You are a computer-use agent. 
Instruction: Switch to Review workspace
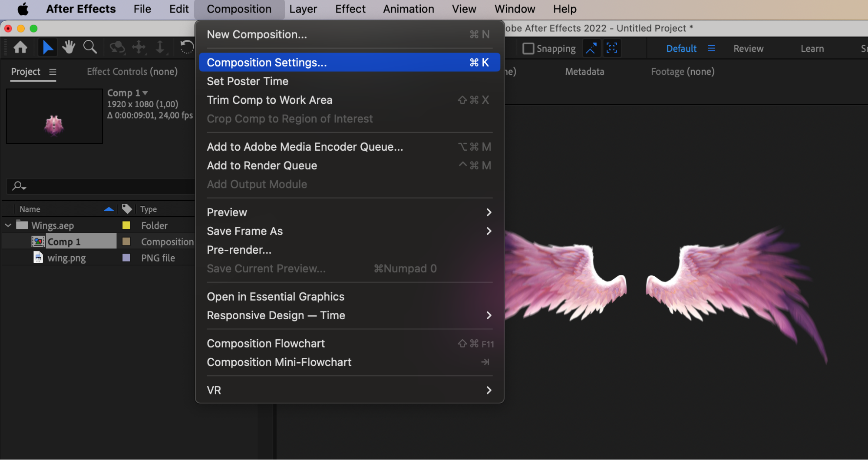pyautogui.click(x=748, y=49)
